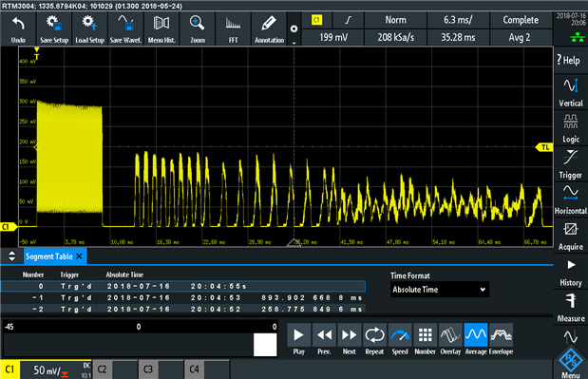Screen dimensions: 588x379
Task: Click the 6.3 ms/ time base field
Action: (458, 20)
